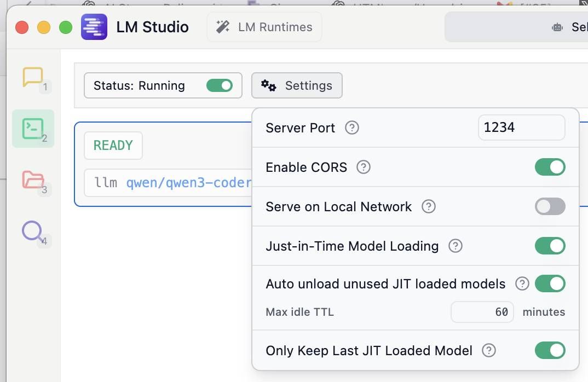Click the Max idle TTL minutes field
Viewport: 588px width, 382px height.
pos(482,312)
